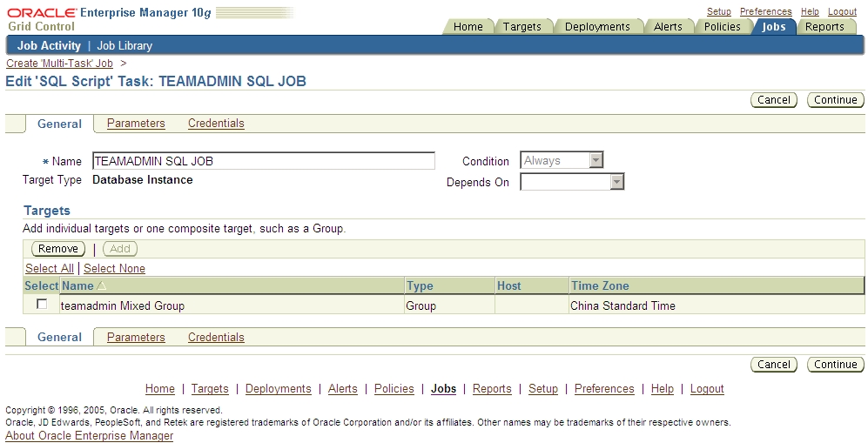Open the top Credentials tab
The height and width of the screenshot is (443, 868).
[x=216, y=124]
